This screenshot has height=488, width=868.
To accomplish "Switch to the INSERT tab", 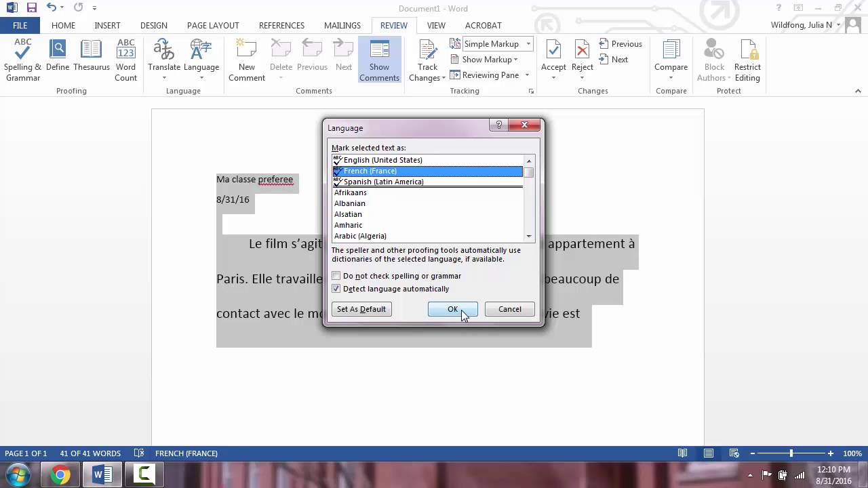I will point(107,25).
